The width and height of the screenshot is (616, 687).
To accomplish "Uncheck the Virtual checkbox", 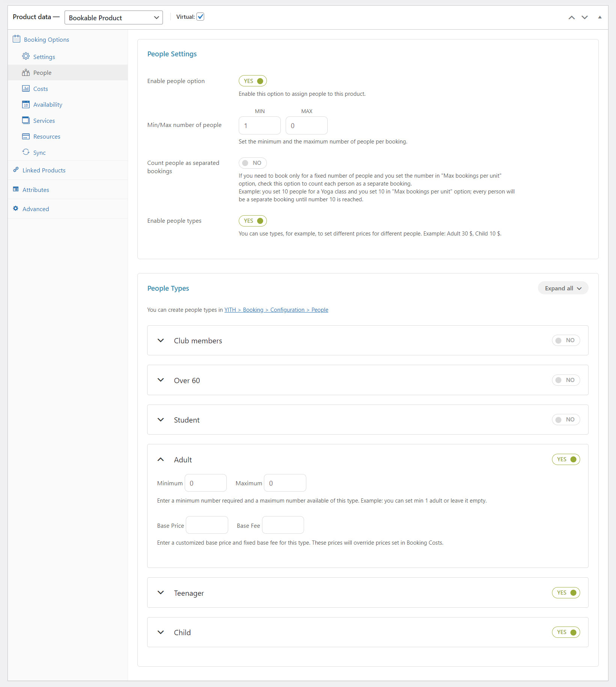I will coord(200,17).
